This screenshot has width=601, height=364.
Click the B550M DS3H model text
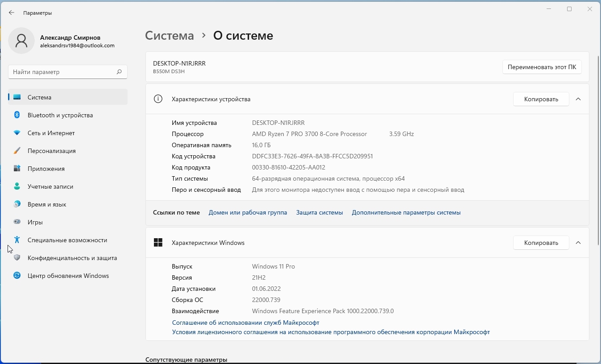pos(169,71)
